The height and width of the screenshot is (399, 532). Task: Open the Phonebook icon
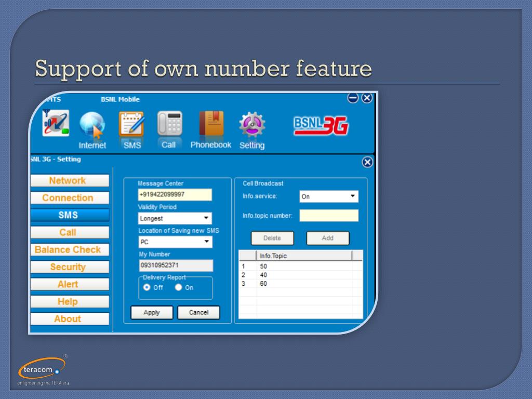coord(211,124)
